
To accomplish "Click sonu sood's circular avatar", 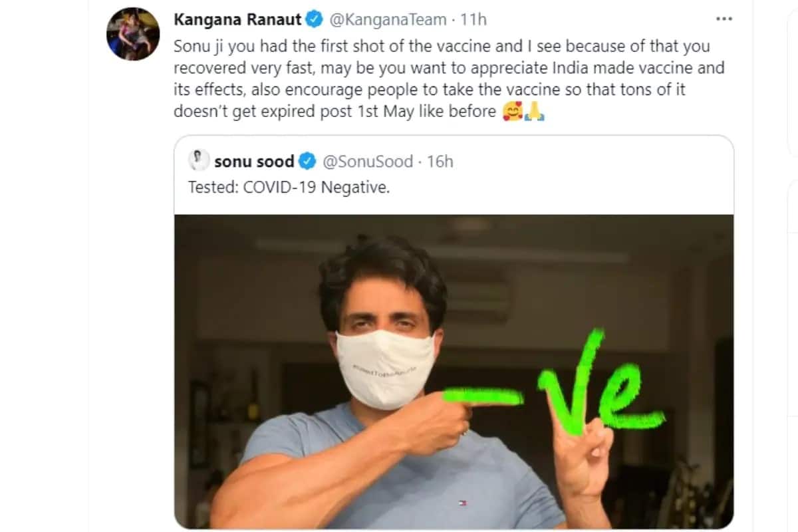I will [x=197, y=160].
